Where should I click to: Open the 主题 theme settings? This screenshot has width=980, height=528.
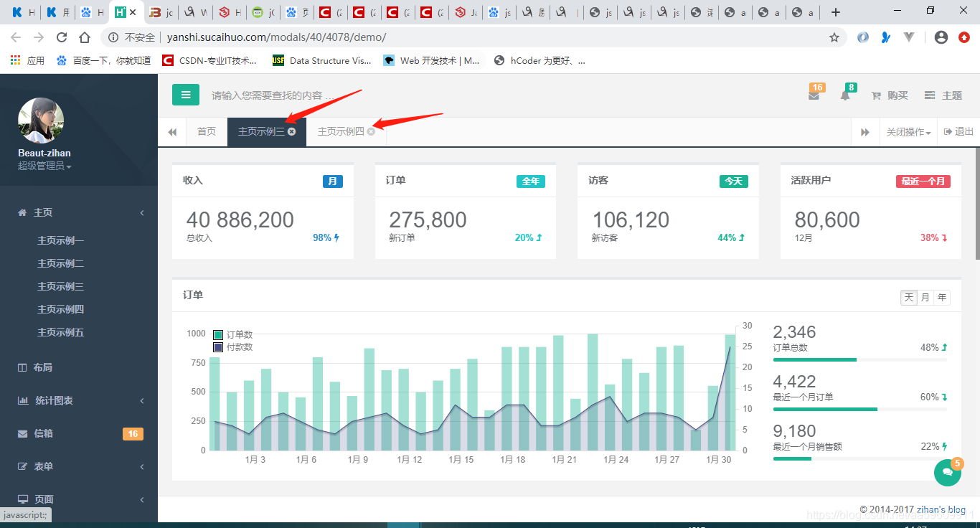point(943,95)
